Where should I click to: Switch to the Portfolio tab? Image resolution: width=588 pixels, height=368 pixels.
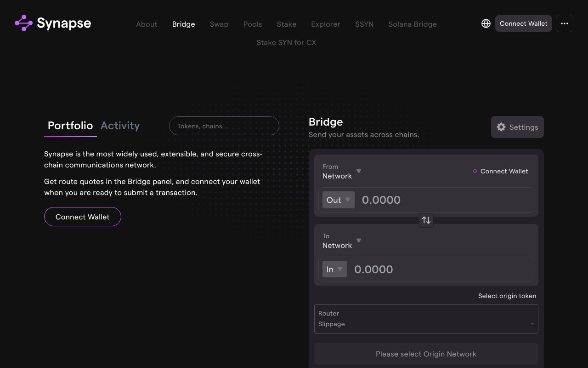pos(70,126)
